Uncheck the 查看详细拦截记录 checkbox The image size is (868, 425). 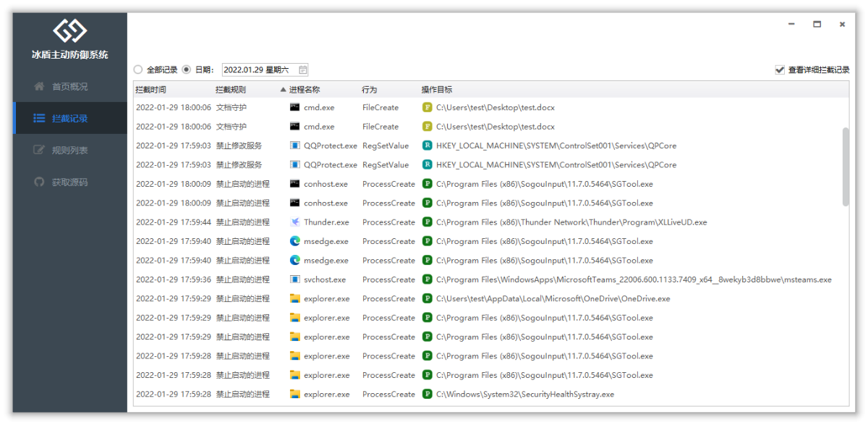[780, 70]
